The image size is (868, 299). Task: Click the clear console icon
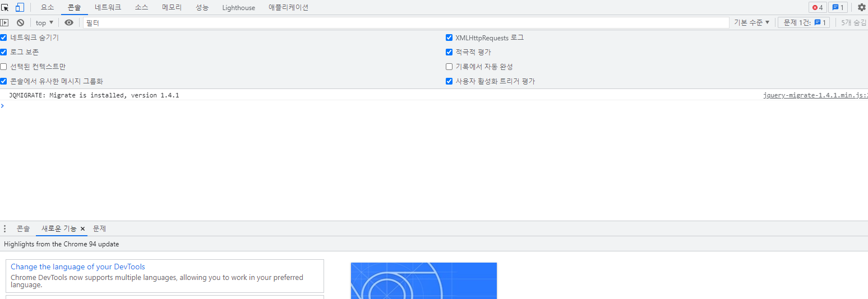[20, 23]
